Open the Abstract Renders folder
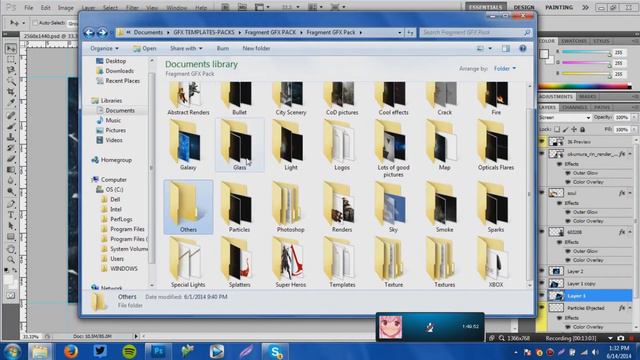 [188, 98]
